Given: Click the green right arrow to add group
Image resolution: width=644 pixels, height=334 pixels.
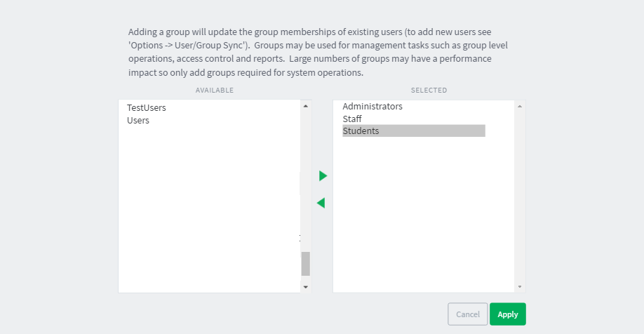Looking at the screenshot, I should (x=323, y=176).
